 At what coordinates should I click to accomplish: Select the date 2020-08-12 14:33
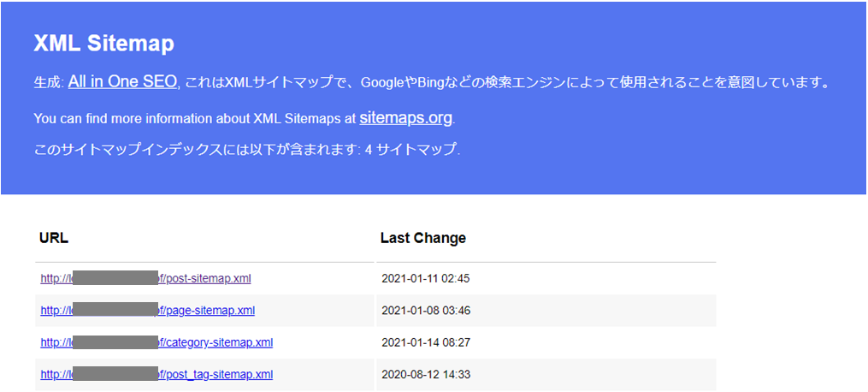coord(426,375)
